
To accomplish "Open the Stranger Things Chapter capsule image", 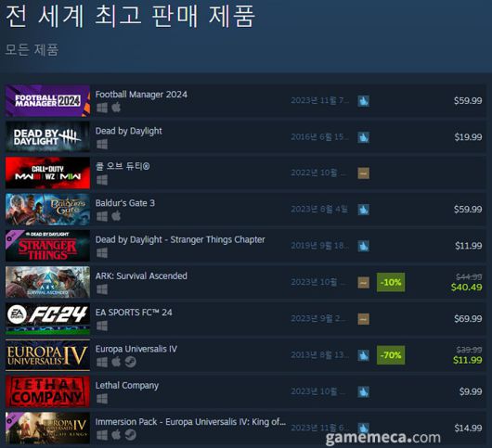I will pyautogui.click(x=47, y=246).
